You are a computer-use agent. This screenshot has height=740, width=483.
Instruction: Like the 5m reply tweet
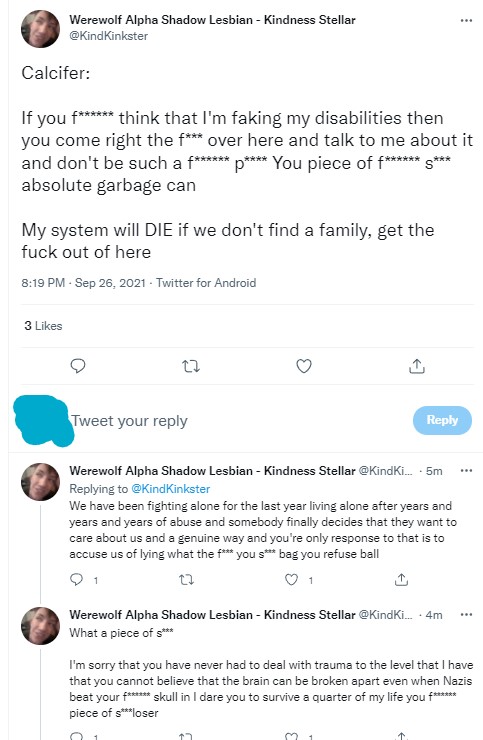tap(292, 580)
